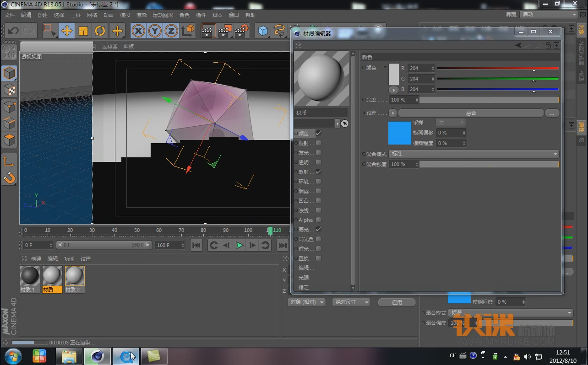Adjust the 亮度 brightness slider
Viewport: 588px width, 365px height.
click(489, 100)
